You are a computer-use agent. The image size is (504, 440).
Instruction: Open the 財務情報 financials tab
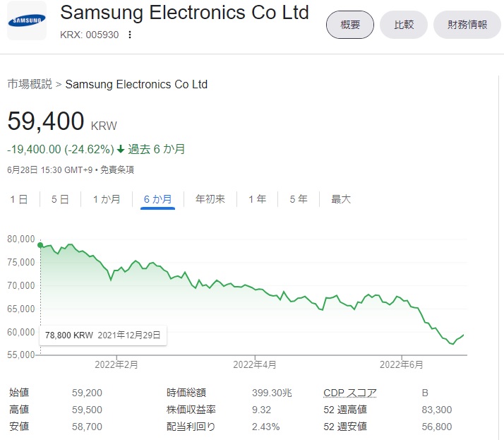click(467, 25)
